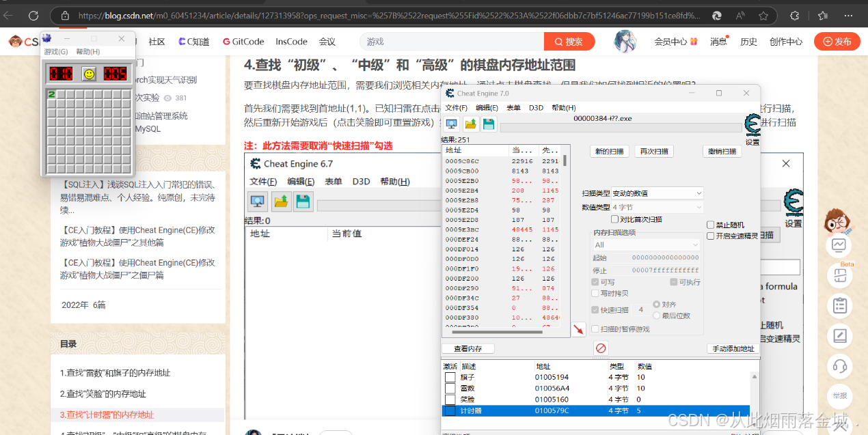Click Minesweeper tile showing number 2
868x435 pixels.
point(51,94)
